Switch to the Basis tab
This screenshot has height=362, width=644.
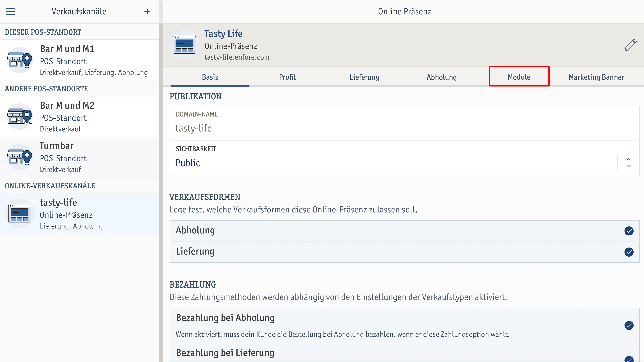point(210,77)
